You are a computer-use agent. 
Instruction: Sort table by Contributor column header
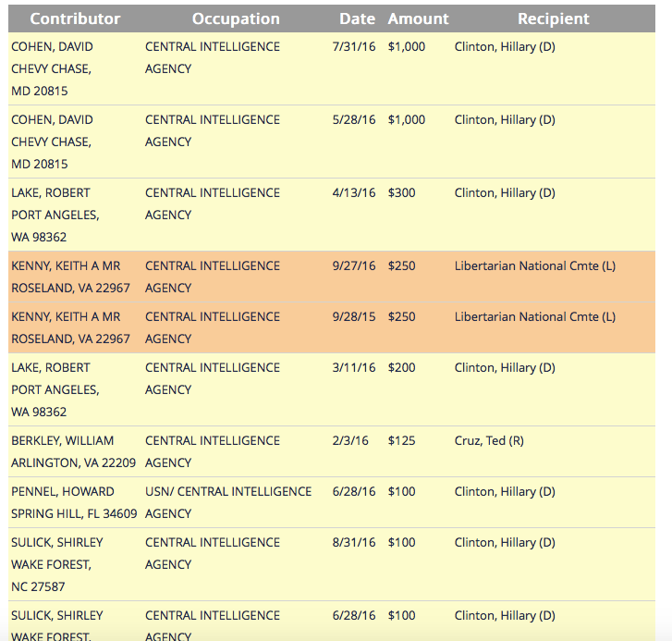pos(75,18)
